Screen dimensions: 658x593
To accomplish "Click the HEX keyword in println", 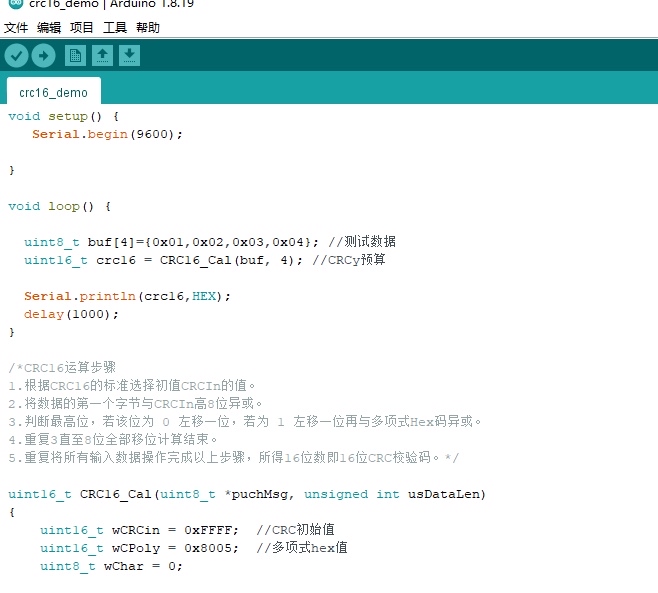I will click(204, 296).
